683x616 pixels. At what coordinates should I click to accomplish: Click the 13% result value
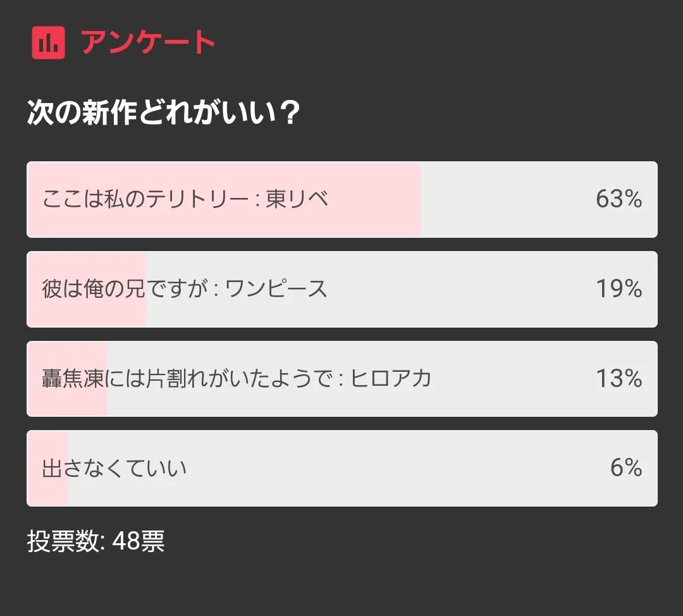618,379
